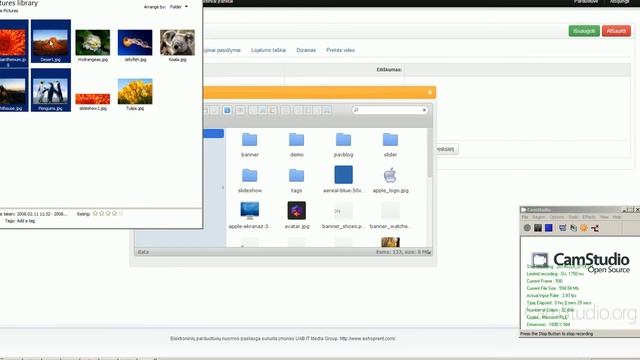Switch to the Dizainas tab

(x=306, y=50)
